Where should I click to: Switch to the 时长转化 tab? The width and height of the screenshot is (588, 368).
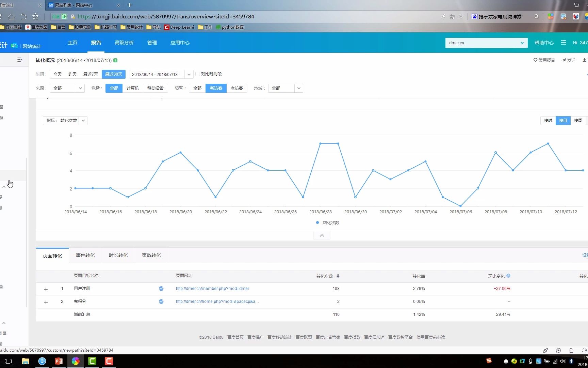click(118, 255)
